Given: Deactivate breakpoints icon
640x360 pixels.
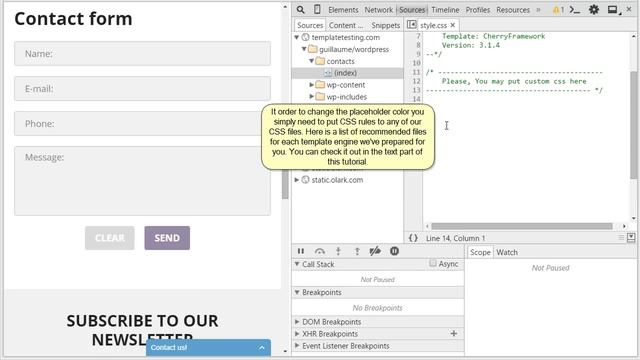Looking at the screenshot, I should (x=375, y=251).
